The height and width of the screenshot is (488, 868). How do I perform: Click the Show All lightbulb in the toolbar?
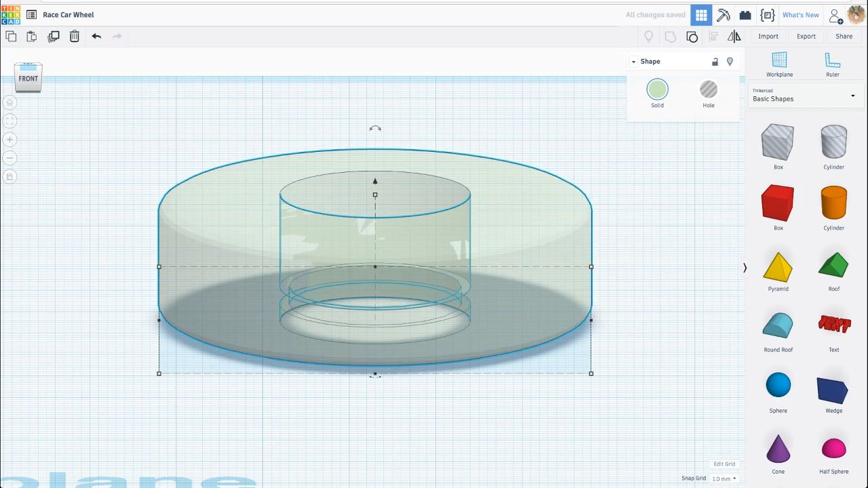pos(649,37)
